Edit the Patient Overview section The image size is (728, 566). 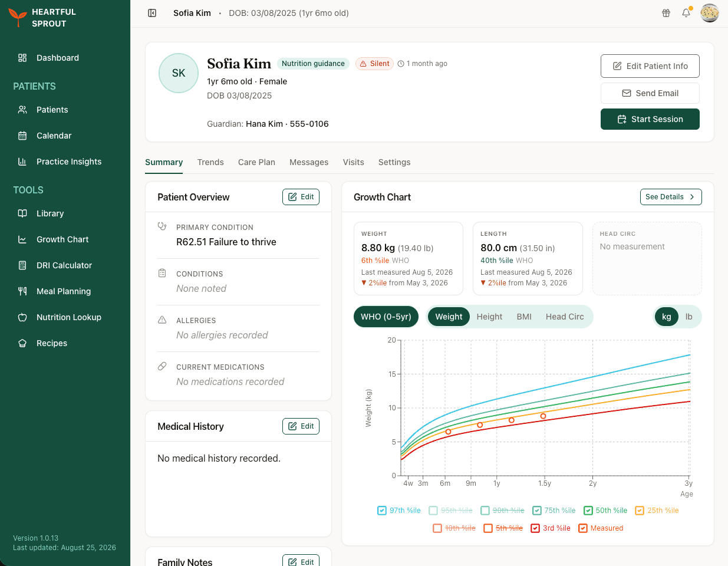coord(301,197)
